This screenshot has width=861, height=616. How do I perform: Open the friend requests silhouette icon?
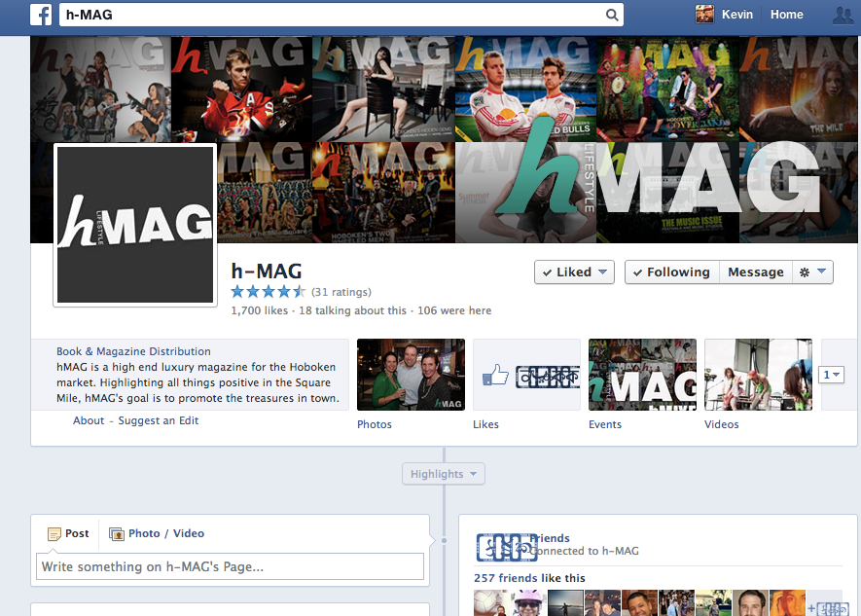coord(843,15)
